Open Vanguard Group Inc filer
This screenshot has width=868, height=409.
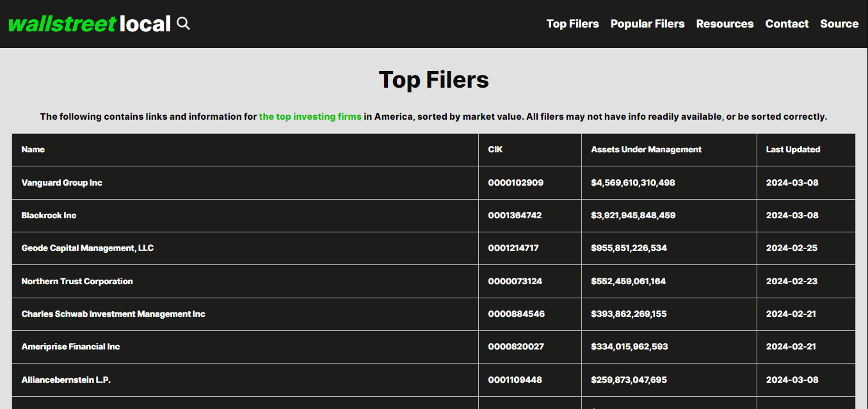(x=62, y=182)
